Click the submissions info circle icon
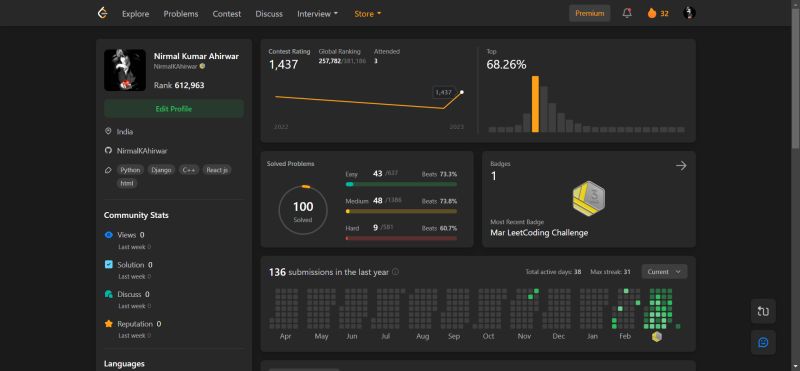Screen dimensions: 800x371 (x=395, y=272)
